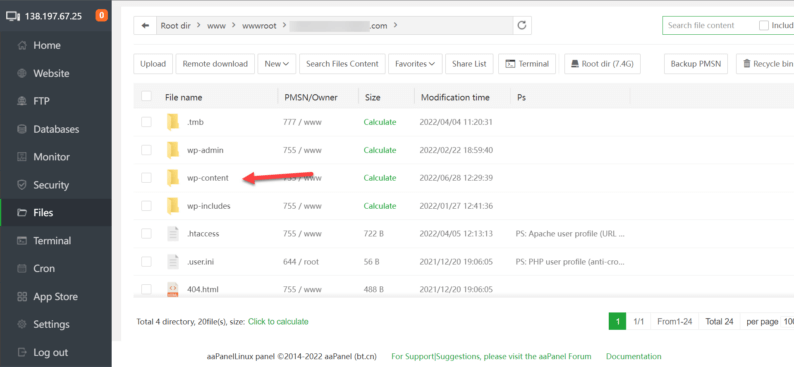Check the wp-includes row checkbox
This screenshot has width=794, height=367.
pos(146,206)
